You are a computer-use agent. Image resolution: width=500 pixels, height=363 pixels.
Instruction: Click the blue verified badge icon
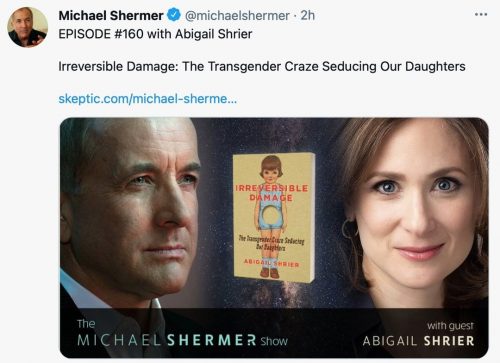point(174,15)
